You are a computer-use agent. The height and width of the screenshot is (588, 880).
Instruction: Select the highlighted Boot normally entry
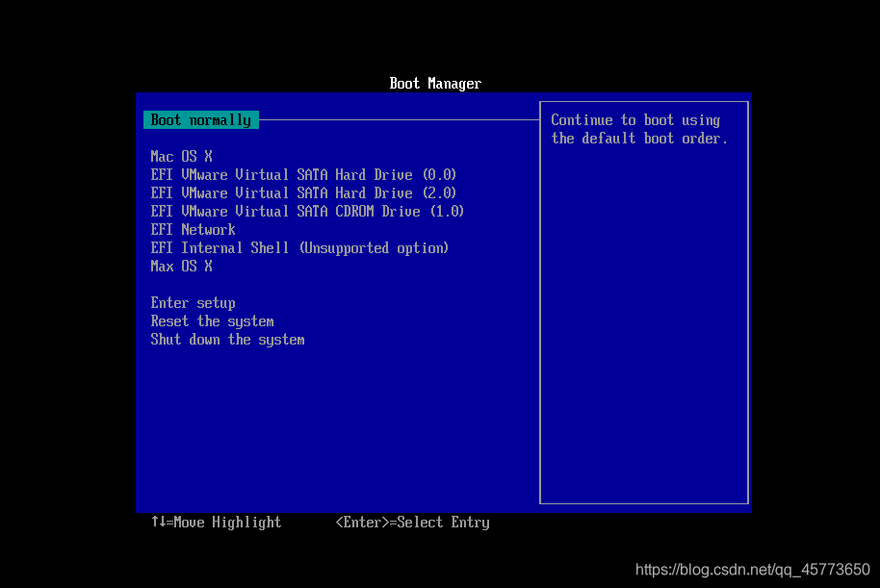(x=201, y=120)
